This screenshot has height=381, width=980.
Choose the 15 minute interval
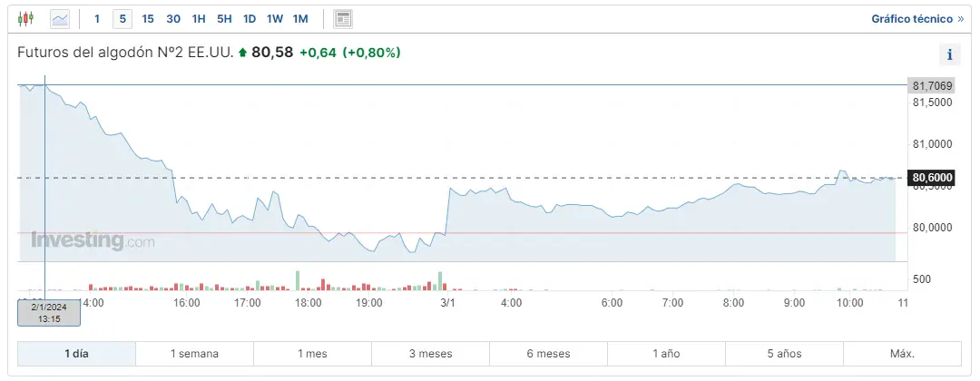pos(148,18)
